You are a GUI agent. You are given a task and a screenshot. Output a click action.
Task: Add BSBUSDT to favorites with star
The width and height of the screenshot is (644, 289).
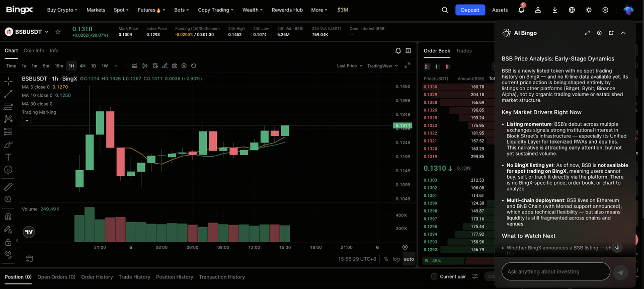(58, 32)
